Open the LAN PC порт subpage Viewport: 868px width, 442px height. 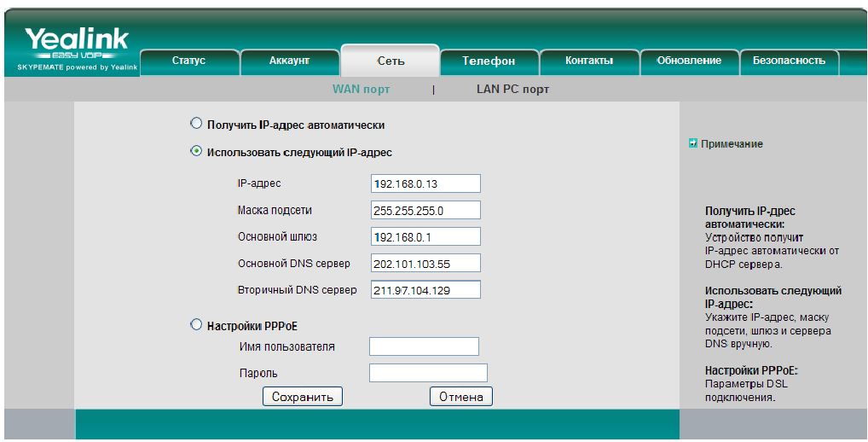tap(512, 89)
